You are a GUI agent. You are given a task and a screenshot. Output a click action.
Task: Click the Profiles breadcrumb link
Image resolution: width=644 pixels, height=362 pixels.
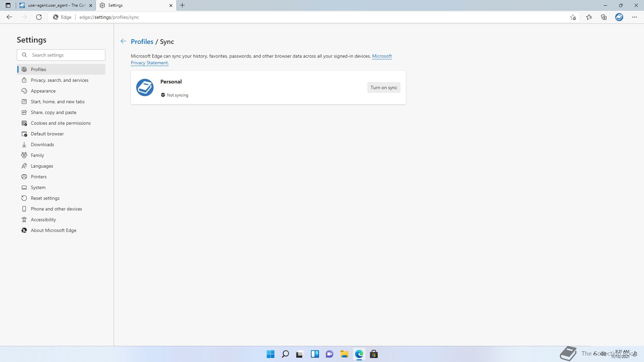point(142,42)
